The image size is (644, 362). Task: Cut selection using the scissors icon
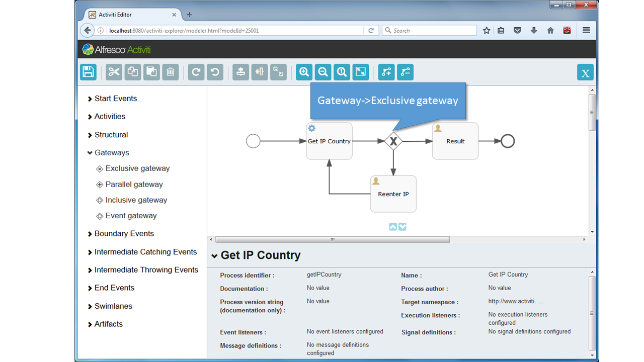tap(114, 72)
